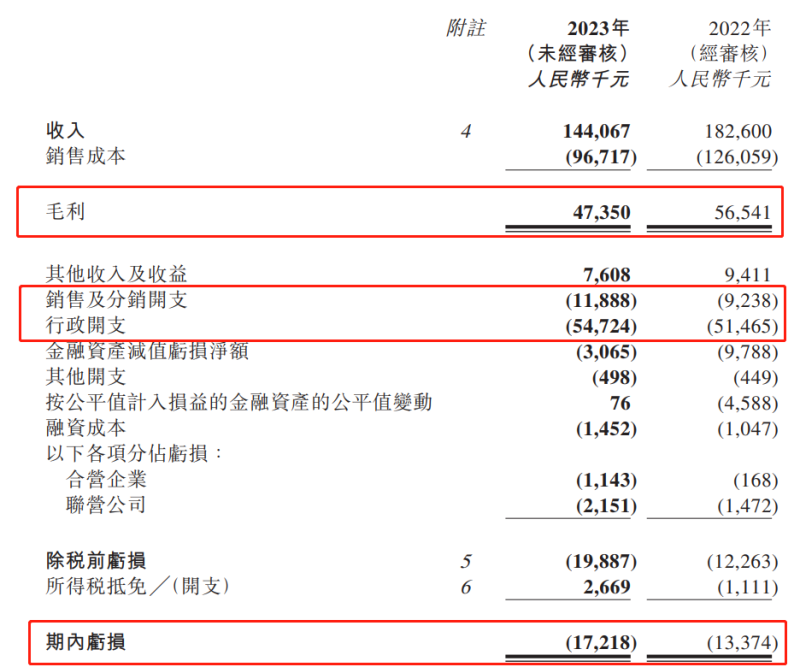Click the 收入 row label

point(65,131)
